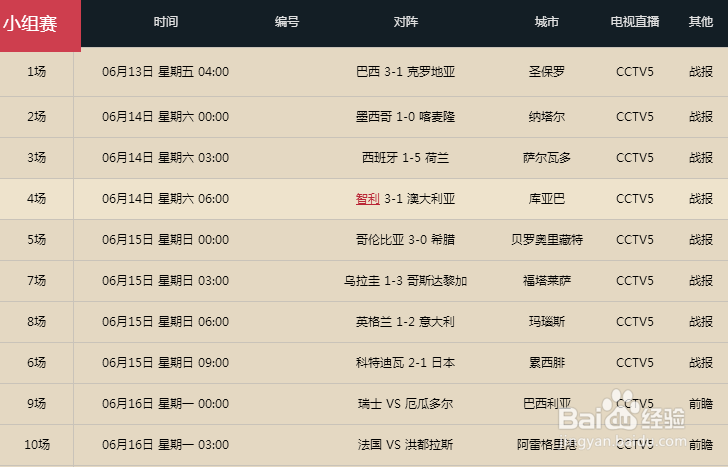The image size is (728, 467).
Task: Click the 城市 column header
Action: (546, 22)
